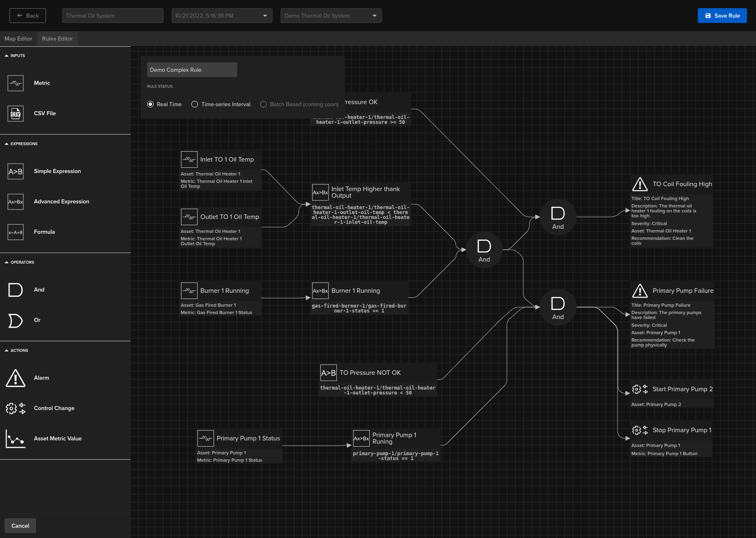Switch to the Rules Editor tab
756x538 pixels.
click(x=57, y=39)
